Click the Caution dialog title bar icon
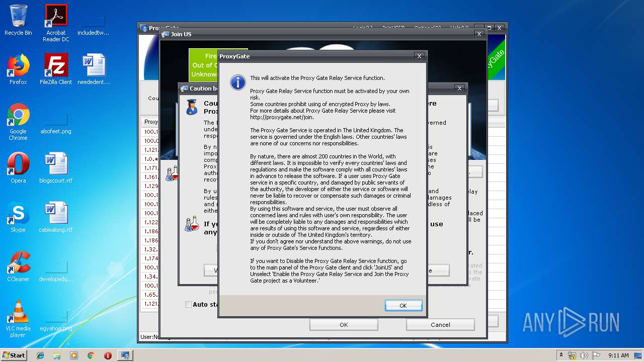The height and width of the screenshot is (362, 644). coord(184,88)
